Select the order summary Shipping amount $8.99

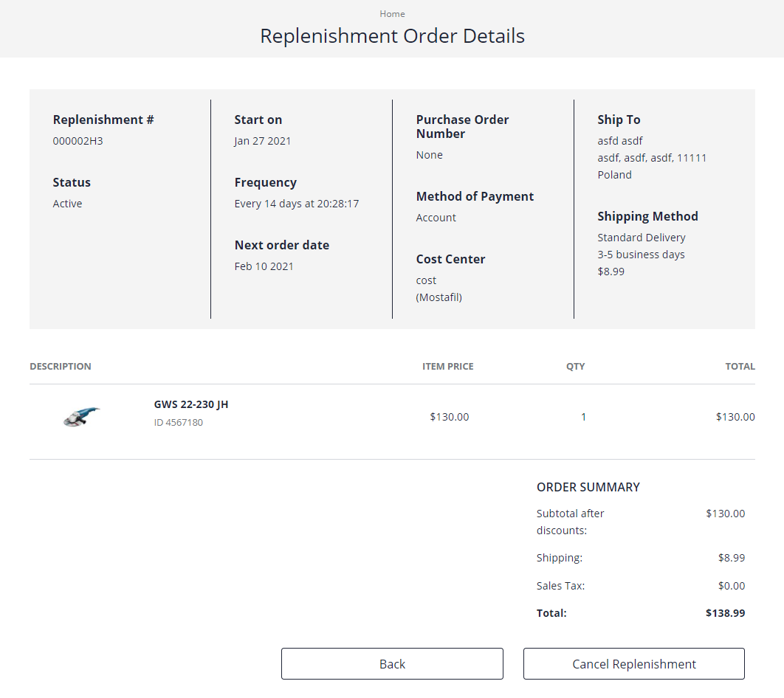click(x=732, y=558)
